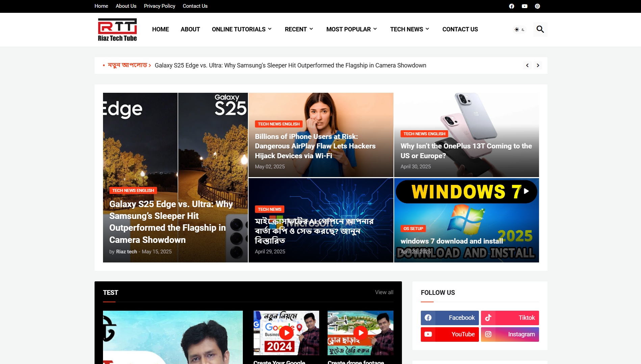The width and height of the screenshot is (641, 364).
Task: Open the Tiktok follow button icon
Action: pos(488,317)
